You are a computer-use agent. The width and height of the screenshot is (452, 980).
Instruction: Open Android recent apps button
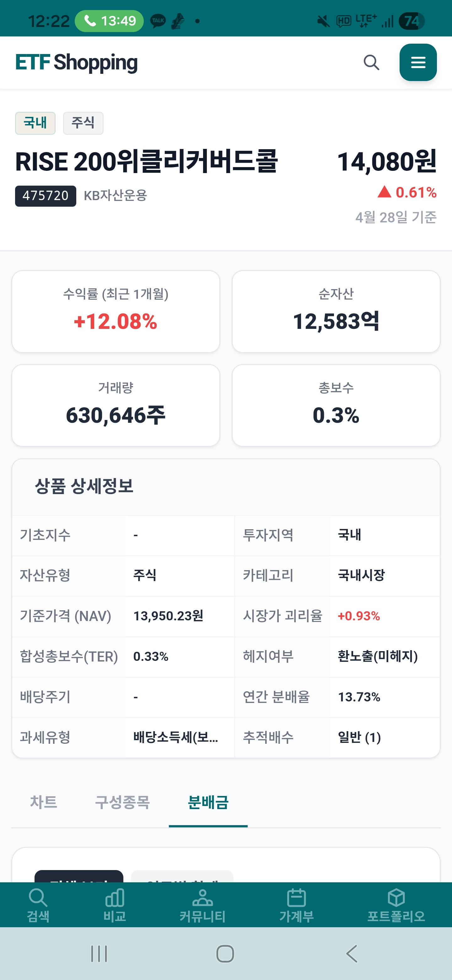pyautogui.click(x=99, y=954)
